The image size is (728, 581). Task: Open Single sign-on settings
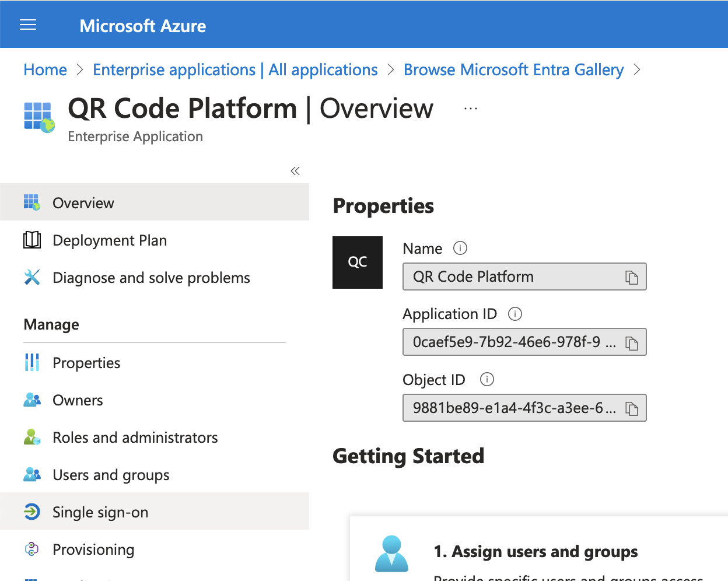coord(155,511)
